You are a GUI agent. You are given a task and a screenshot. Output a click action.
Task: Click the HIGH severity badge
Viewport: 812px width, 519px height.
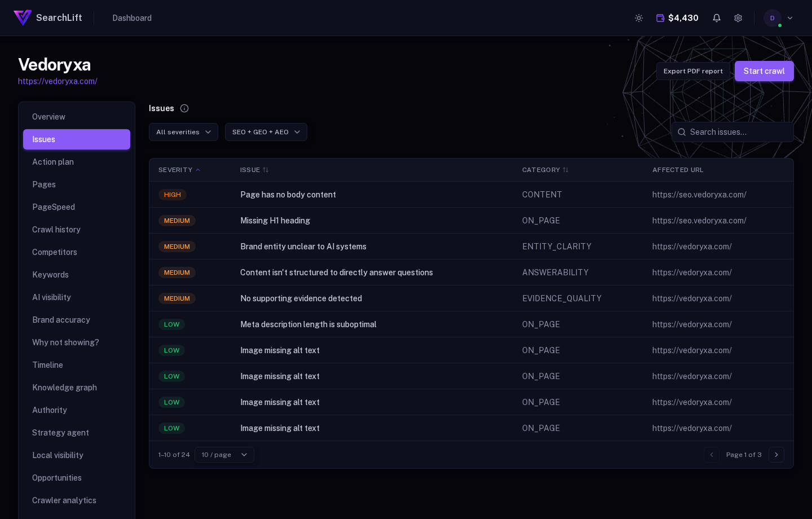tap(173, 195)
